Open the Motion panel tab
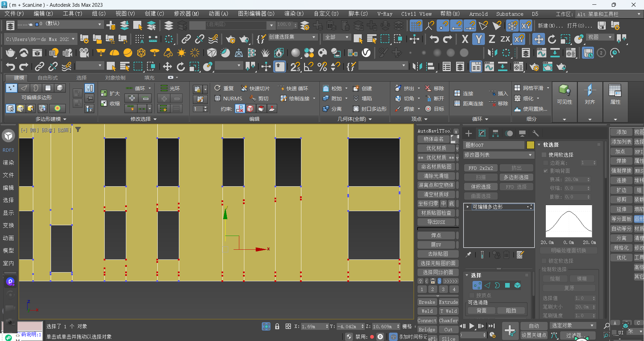The image size is (644, 341). pos(509,133)
